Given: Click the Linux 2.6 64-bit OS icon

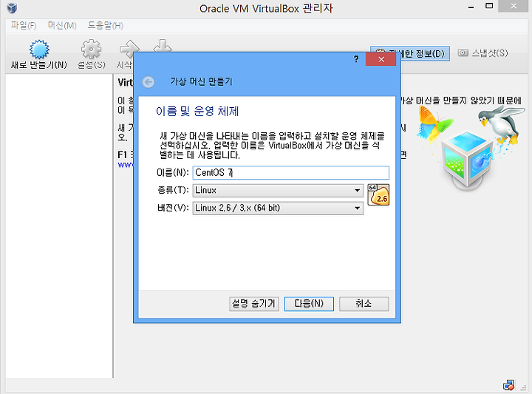Looking at the screenshot, I should (x=378, y=195).
